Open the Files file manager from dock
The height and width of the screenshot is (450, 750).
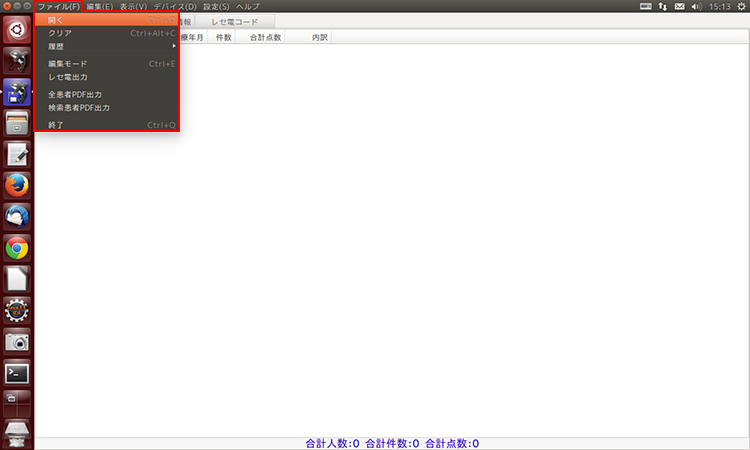(17, 123)
